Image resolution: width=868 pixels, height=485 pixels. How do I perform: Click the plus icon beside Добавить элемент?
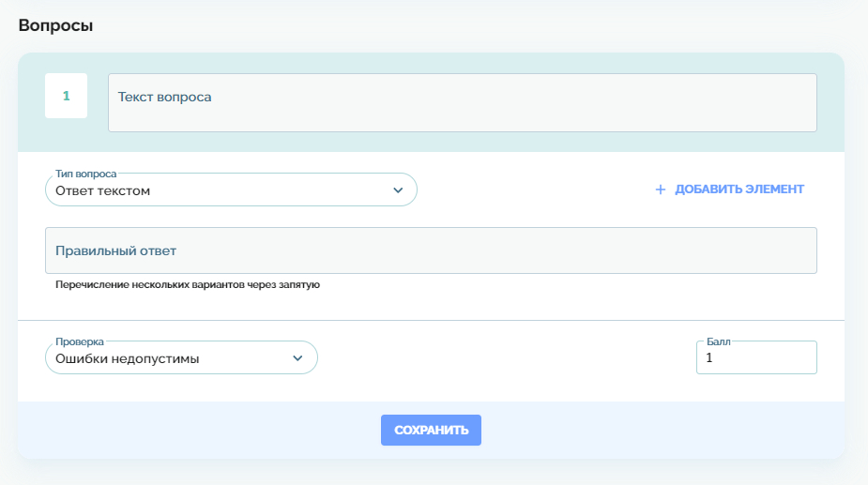coord(660,189)
